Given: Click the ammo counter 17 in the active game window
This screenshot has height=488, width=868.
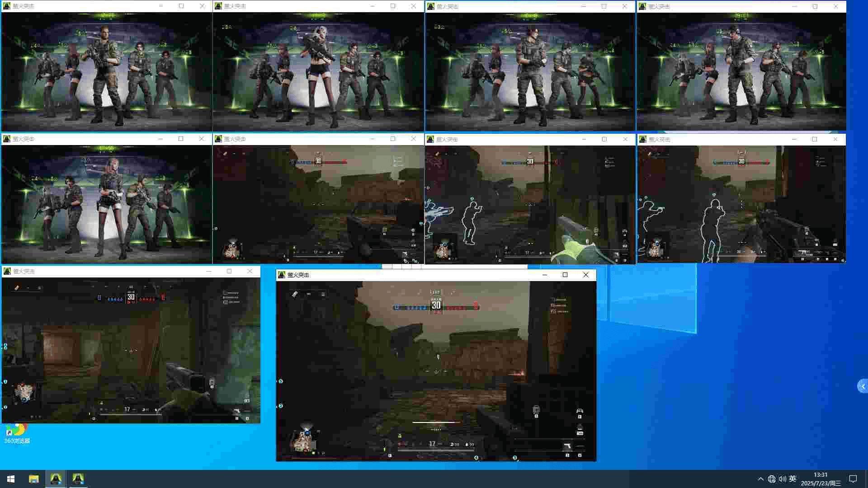Looking at the screenshot, I should pos(432,444).
